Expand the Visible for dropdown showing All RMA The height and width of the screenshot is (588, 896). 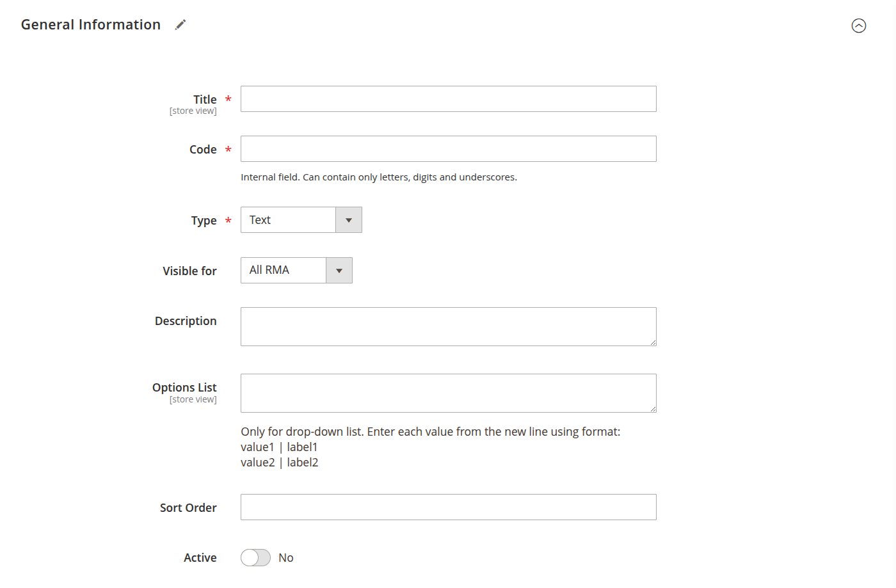point(296,271)
